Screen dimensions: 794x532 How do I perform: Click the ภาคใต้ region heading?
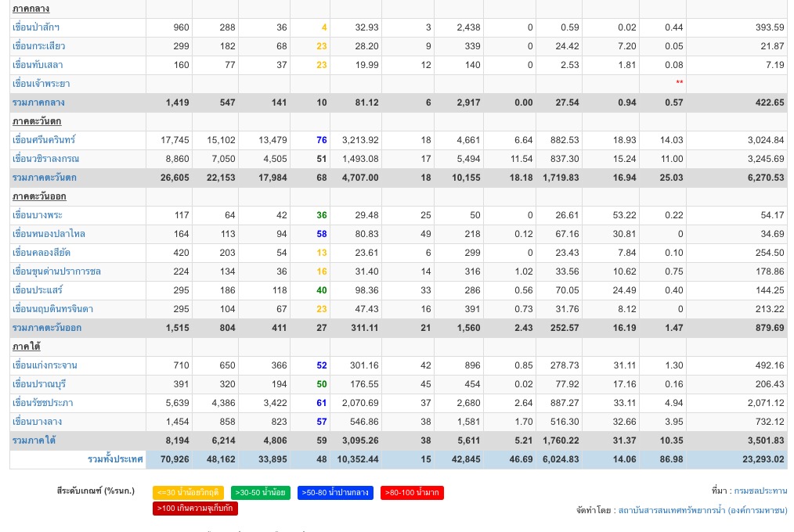tap(27, 347)
